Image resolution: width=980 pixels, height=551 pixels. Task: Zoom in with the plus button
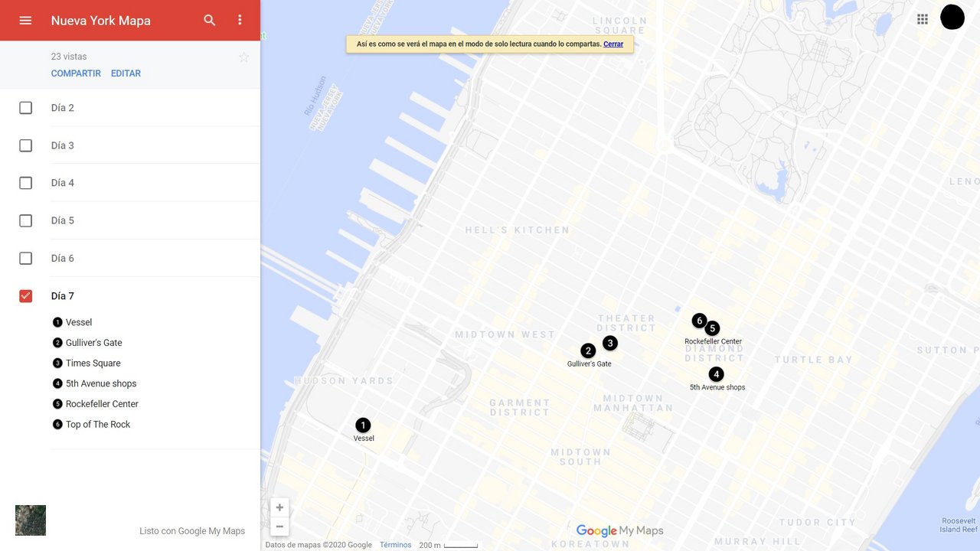279,507
